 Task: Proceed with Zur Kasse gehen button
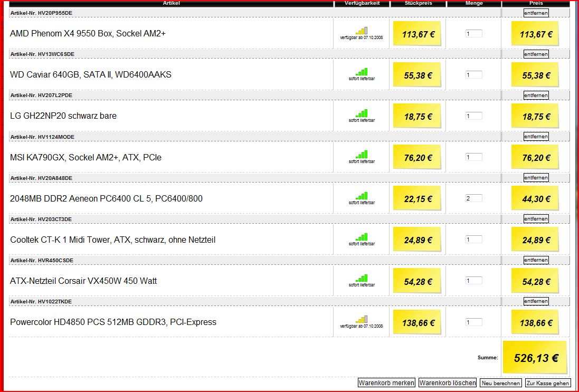click(548, 383)
